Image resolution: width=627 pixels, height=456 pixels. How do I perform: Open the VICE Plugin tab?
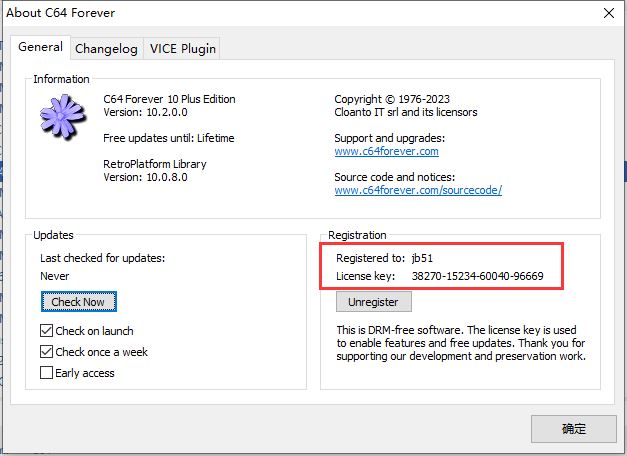[183, 49]
